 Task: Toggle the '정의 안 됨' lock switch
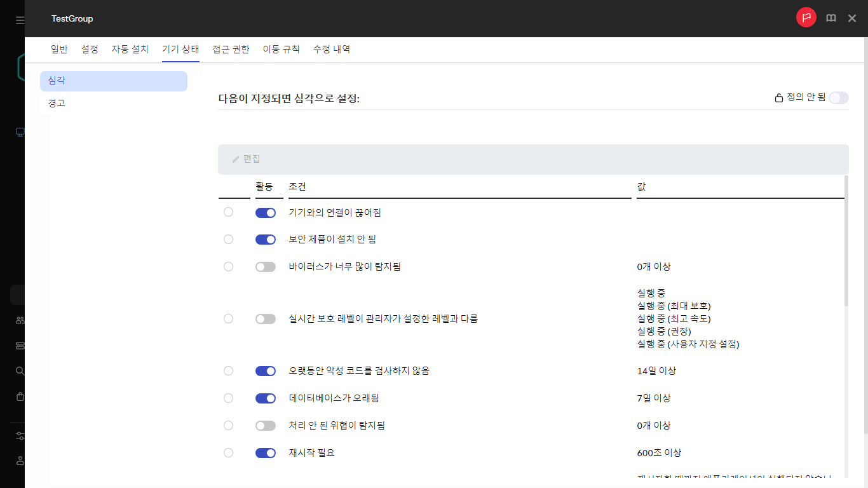pos(838,98)
